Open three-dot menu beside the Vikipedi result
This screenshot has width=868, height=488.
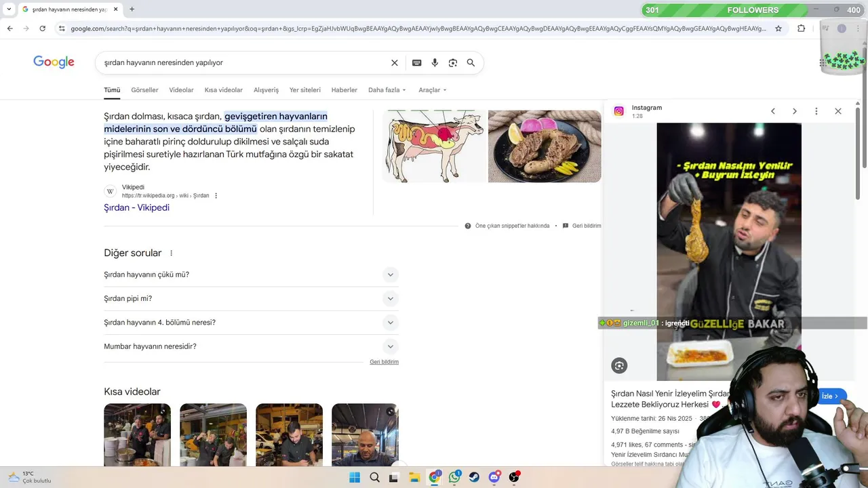pos(216,196)
